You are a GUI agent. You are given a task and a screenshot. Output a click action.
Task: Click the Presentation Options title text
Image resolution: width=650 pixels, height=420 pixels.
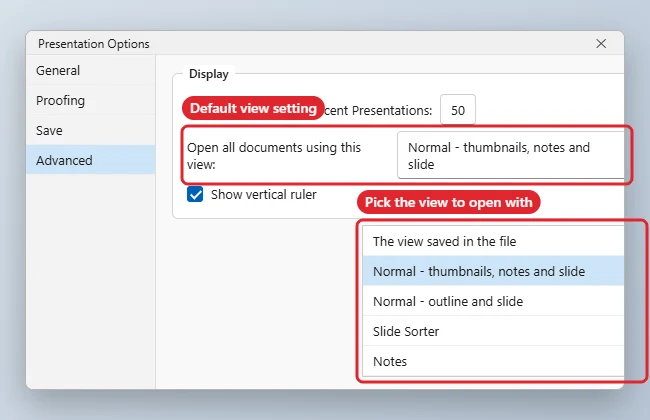coord(94,44)
